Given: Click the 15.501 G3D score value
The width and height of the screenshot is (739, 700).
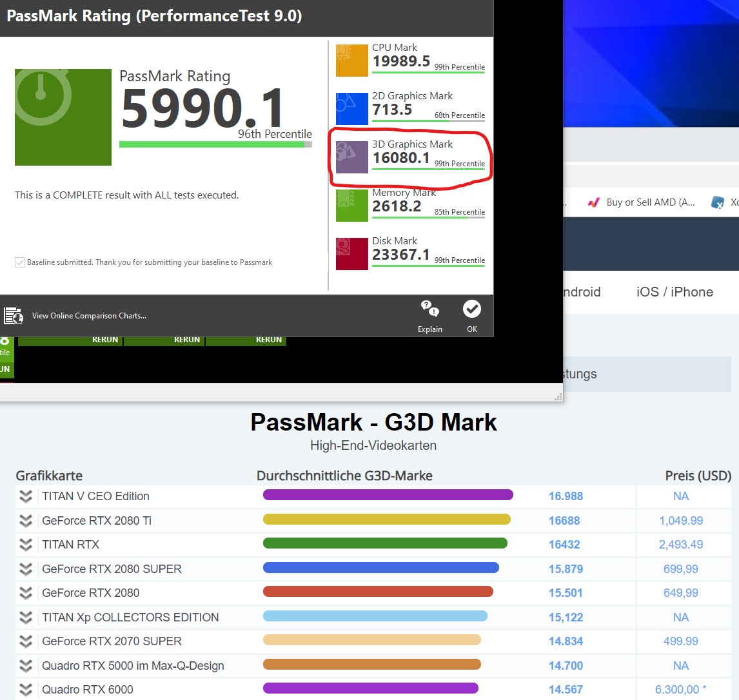Looking at the screenshot, I should point(566,593).
